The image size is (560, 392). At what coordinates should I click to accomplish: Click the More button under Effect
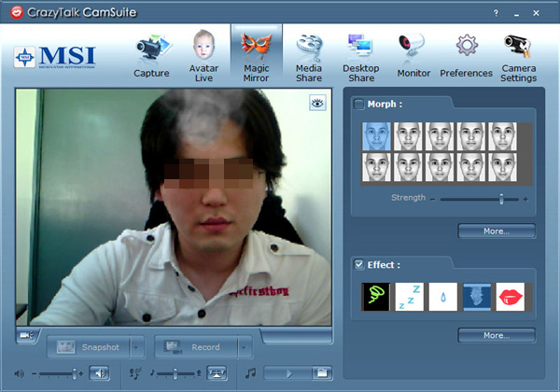tap(497, 335)
